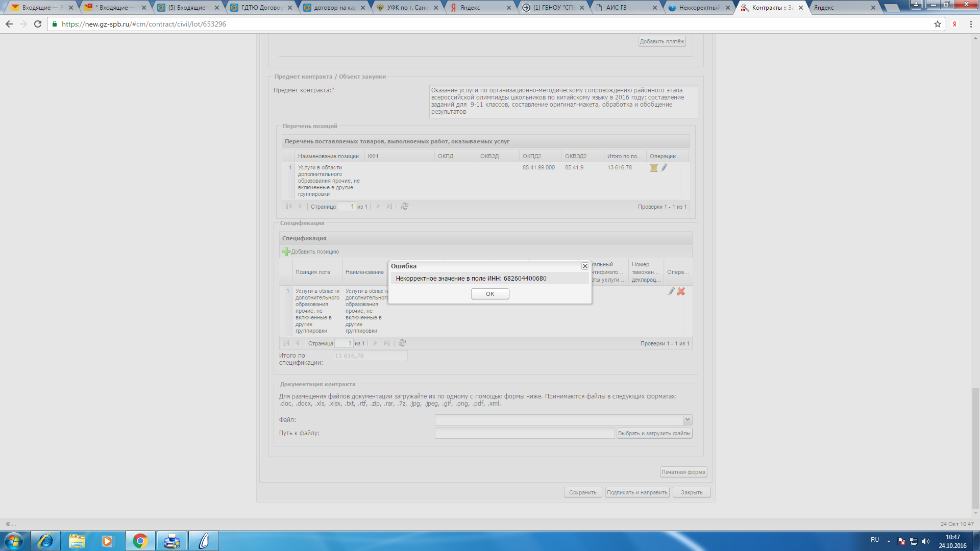
Task: Open Chrome from the Windows taskbar
Action: 140,541
